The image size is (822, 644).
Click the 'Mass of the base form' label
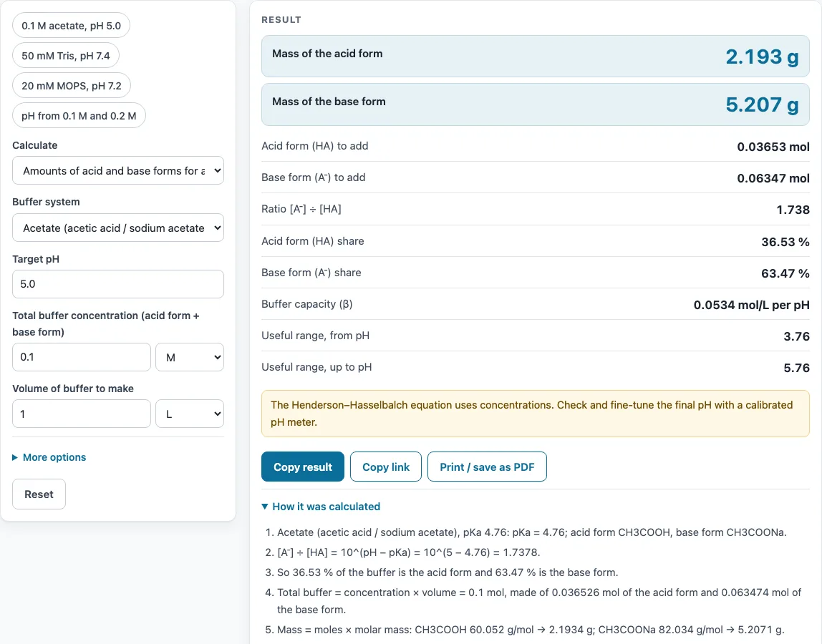click(329, 102)
